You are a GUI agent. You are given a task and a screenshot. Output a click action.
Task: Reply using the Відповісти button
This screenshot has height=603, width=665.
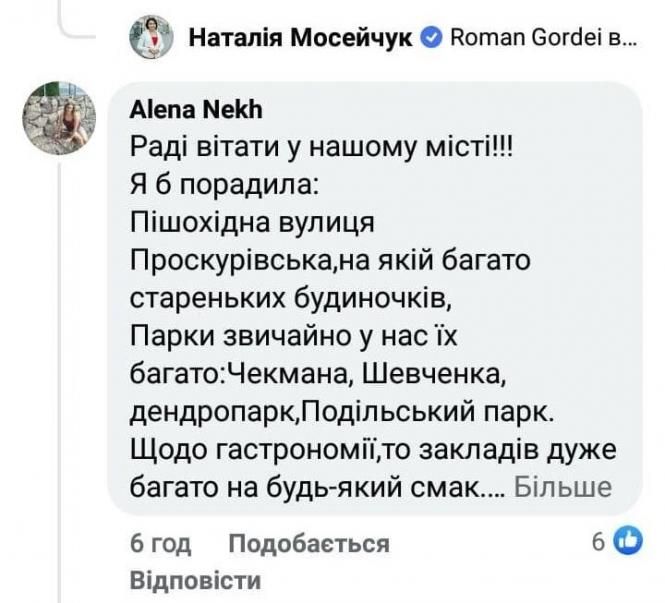point(196,580)
